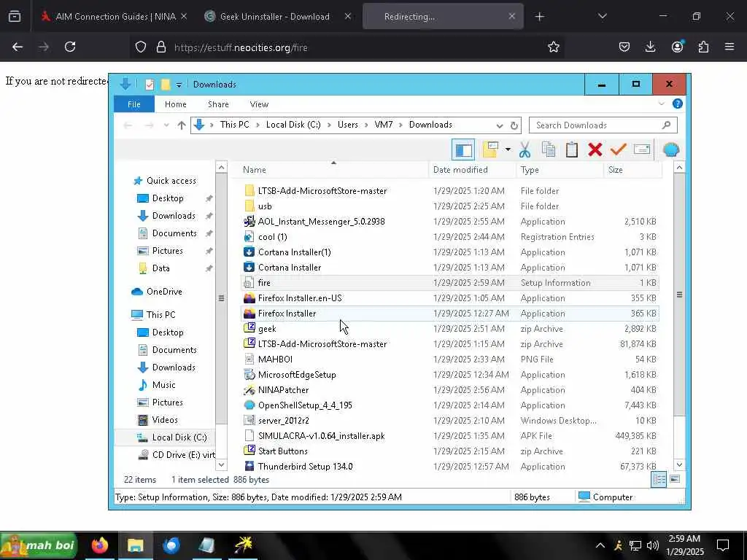This screenshot has width=747, height=560.
Task: Click the Explorer help question mark icon
Action: point(677,104)
